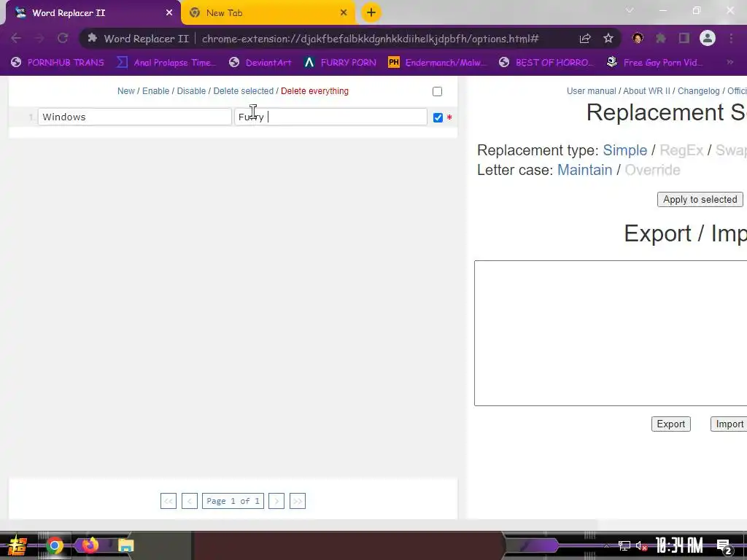Go to previous page of replacements
747x560 pixels.
[x=189, y=501]
